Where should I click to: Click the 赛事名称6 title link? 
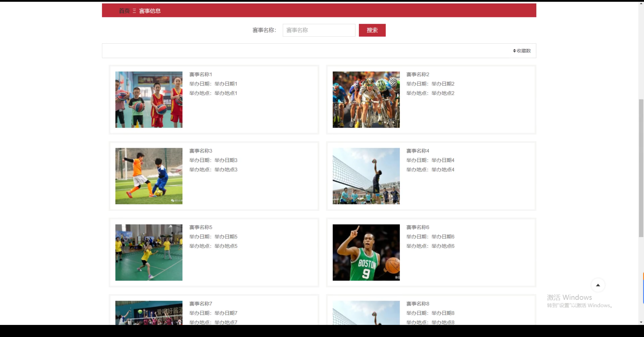coord(418,227)
